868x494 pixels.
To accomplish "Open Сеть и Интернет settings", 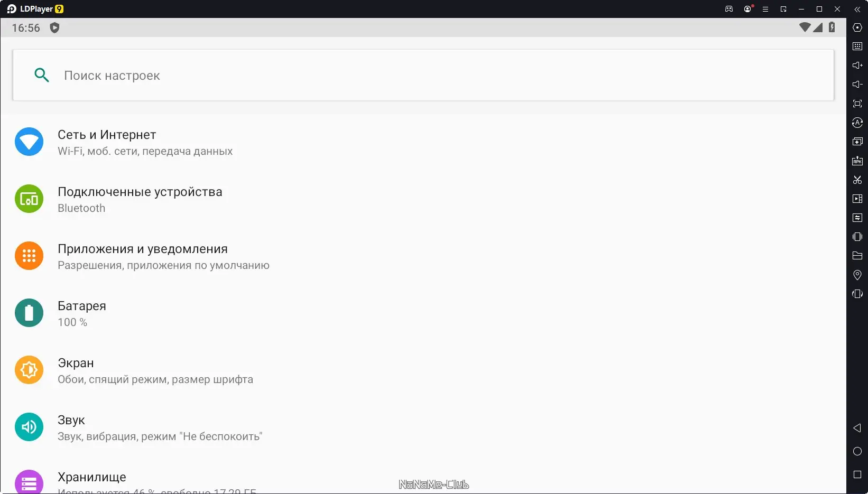I will tap(423, 142).
